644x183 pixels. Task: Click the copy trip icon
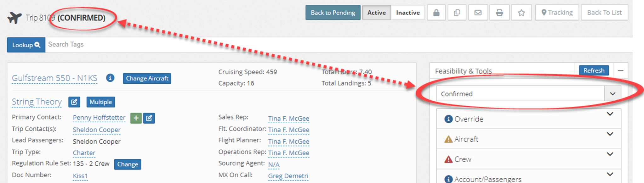457,13
